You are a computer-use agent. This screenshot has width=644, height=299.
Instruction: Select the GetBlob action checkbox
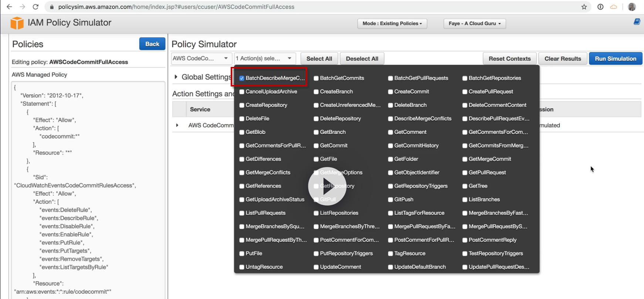(x=242, y=132)
